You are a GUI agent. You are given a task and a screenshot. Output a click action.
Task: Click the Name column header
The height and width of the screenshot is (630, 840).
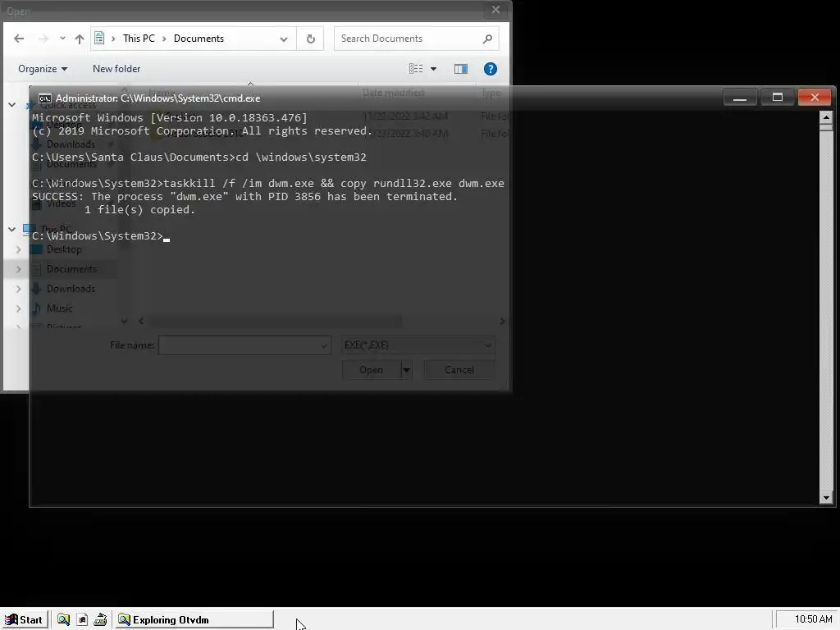point(162,92)
